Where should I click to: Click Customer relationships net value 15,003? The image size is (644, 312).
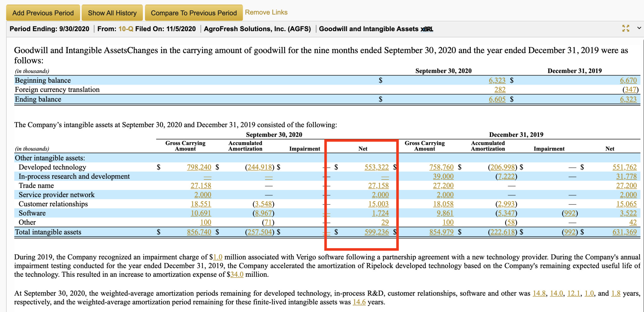[x=378, y=204]
